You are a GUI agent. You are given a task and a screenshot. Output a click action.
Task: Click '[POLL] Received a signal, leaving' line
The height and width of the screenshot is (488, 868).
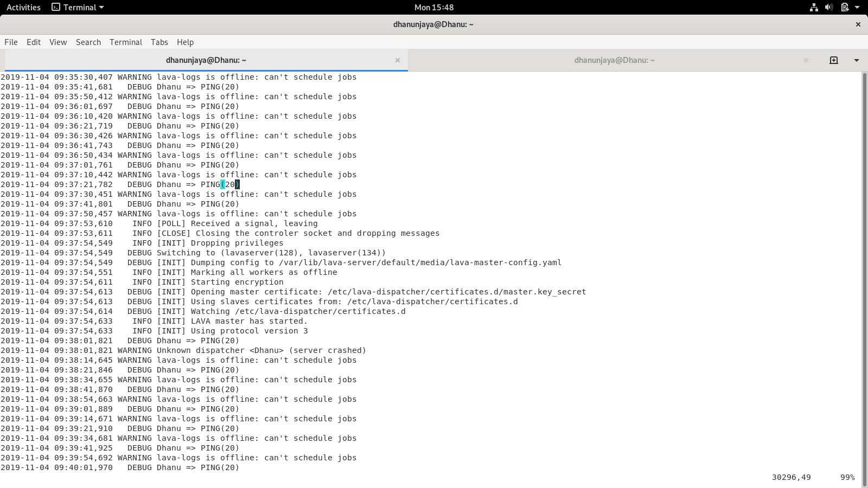tap(159, 223)
